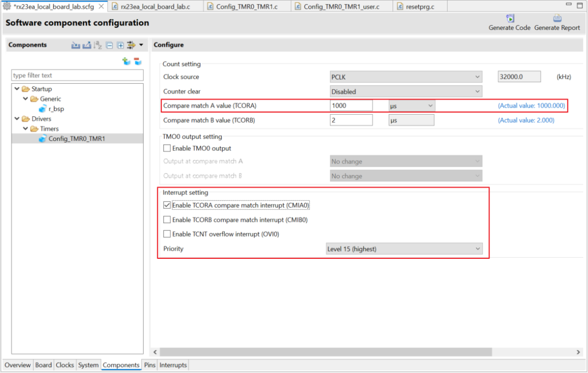
Task: Enable TMO0 output checkbox
Action: [167, 148]
